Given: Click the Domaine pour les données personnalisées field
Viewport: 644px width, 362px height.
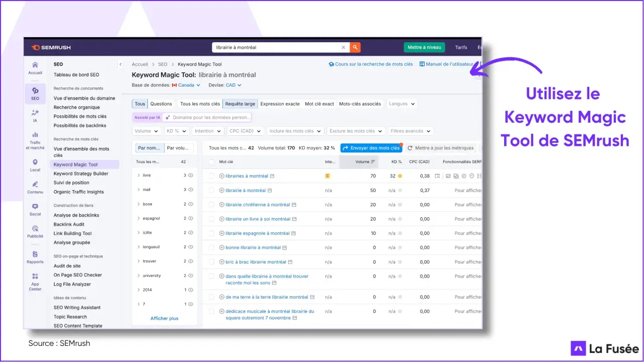Looking at the screenshot, I should [207, 117].
